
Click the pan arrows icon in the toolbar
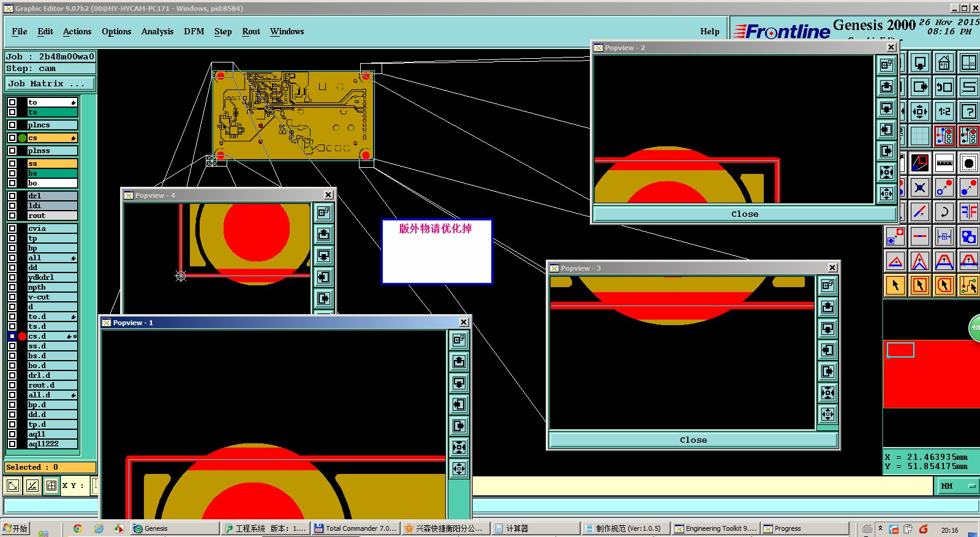click(x=919, y=111)
